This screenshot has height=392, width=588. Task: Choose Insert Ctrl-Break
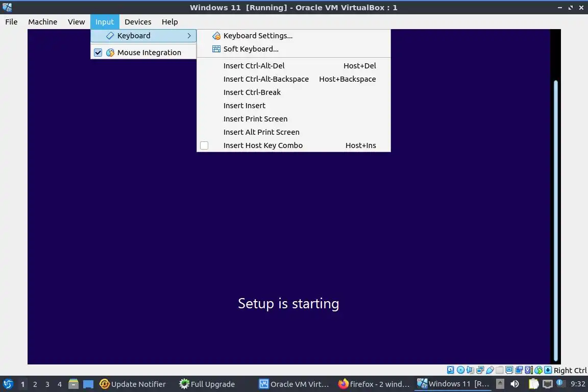pos(293,92)
